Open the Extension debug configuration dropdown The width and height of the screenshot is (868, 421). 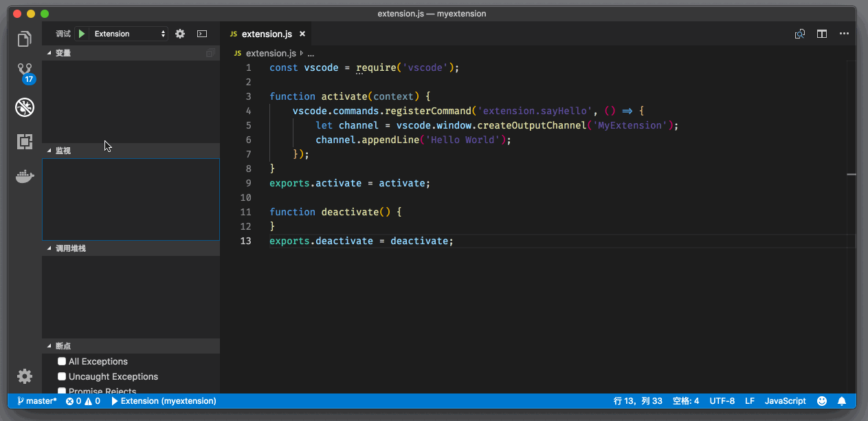130,34
